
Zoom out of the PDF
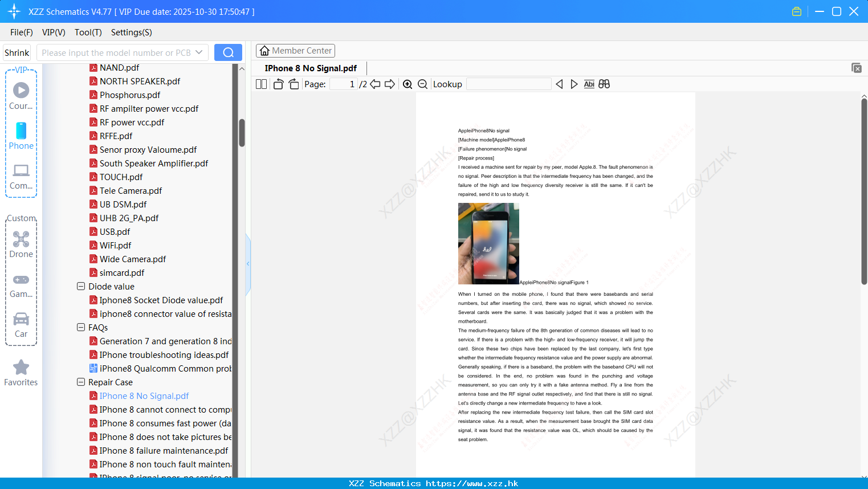click(423, 84)
